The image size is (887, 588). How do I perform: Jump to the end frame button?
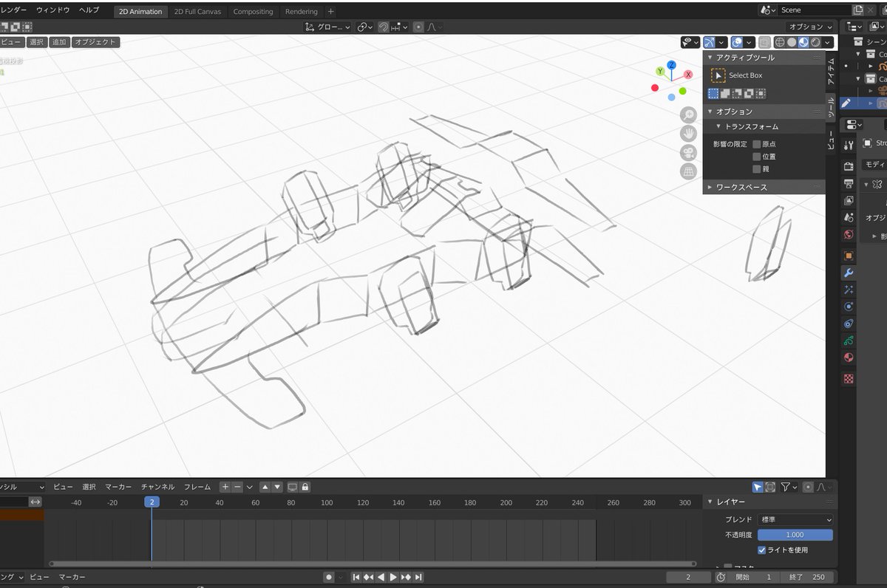(418, 577)
